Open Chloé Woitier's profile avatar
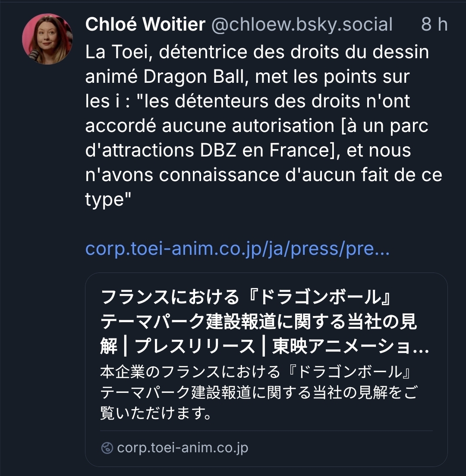The height and width of the screenshot is (476, 466). point(47,39)
